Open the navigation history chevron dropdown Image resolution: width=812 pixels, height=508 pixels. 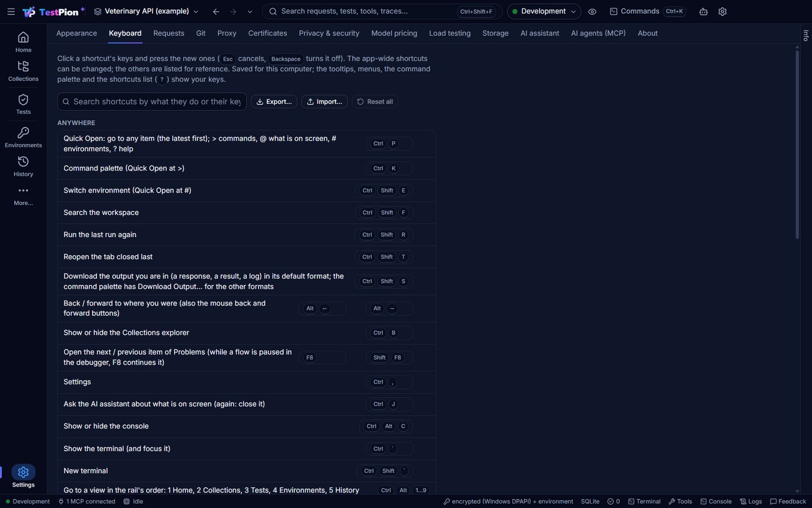tap(250, 11)
